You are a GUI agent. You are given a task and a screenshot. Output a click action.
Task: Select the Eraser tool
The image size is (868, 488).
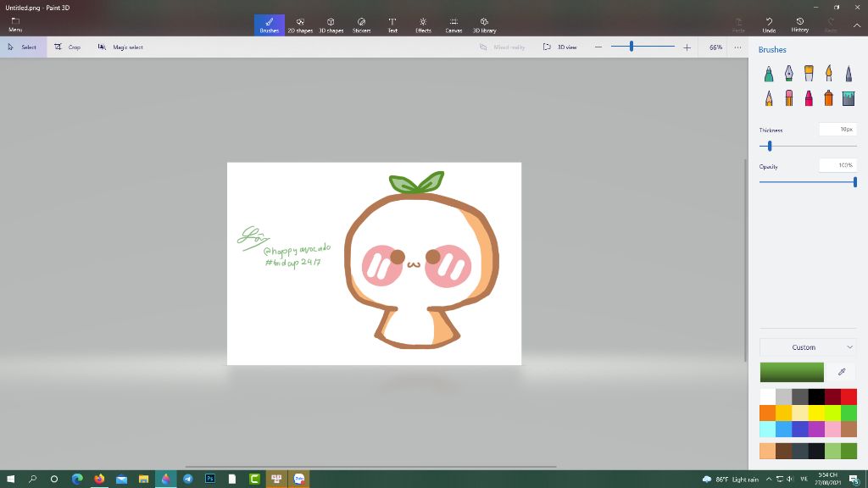coord(789,98)
